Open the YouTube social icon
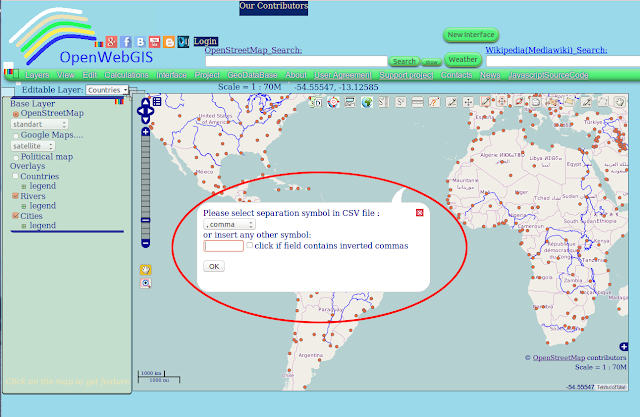This screenshot has height=417, width=640. [x=154, y=42]
